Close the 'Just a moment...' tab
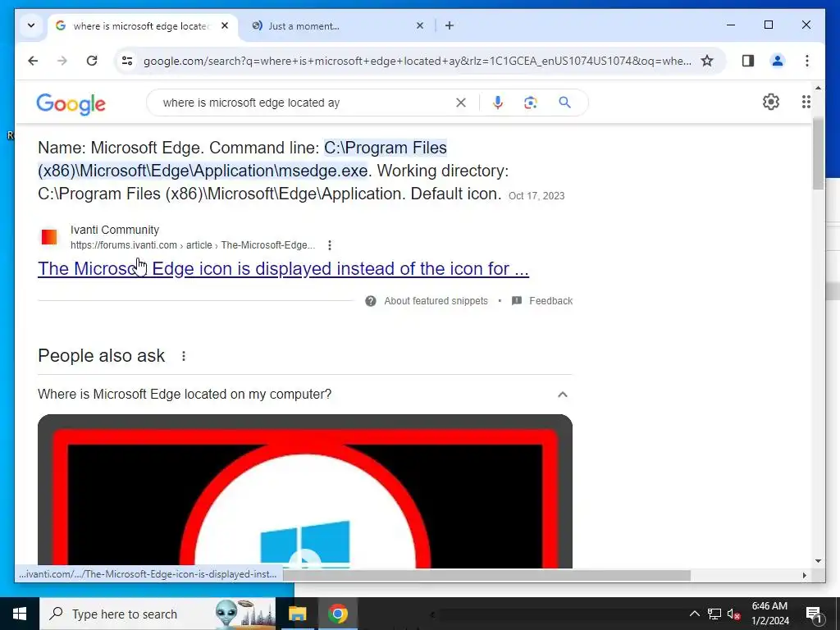This screenshot has height=630, width=840. [x=420, y=25]
